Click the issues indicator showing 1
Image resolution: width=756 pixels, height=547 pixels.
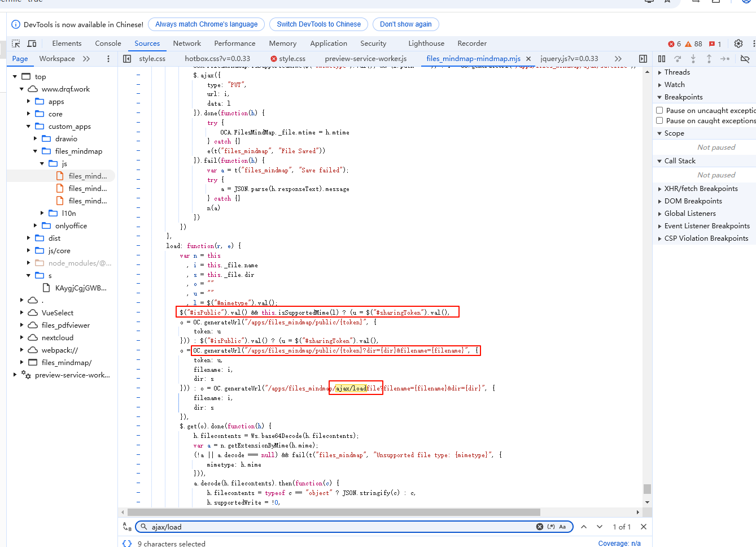coord(715,44)
